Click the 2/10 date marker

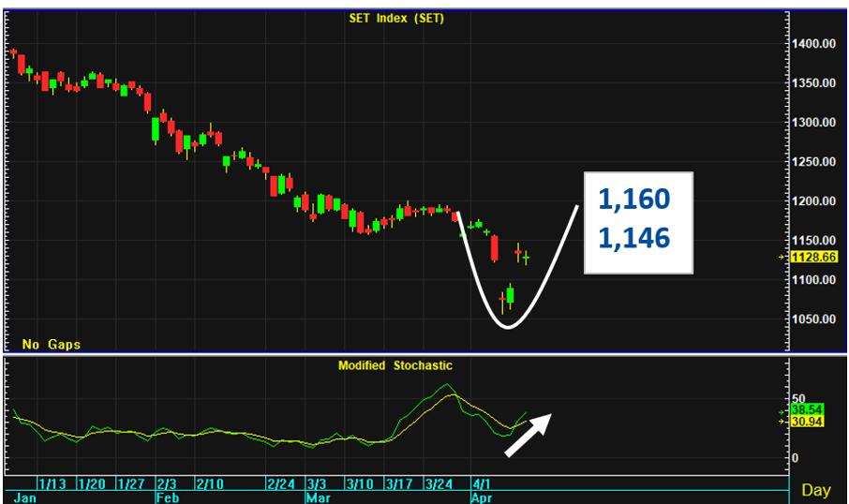[210, 484]
